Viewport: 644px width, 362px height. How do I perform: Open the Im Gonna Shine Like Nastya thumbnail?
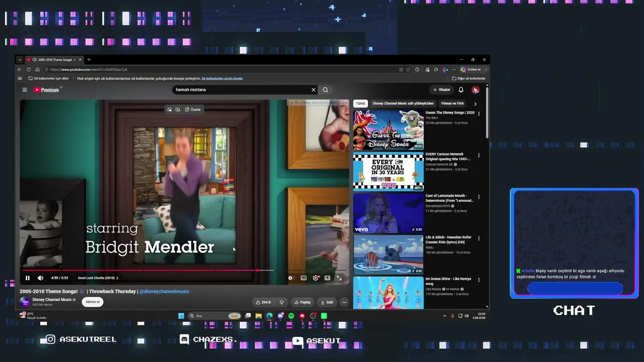coord(388,293)
